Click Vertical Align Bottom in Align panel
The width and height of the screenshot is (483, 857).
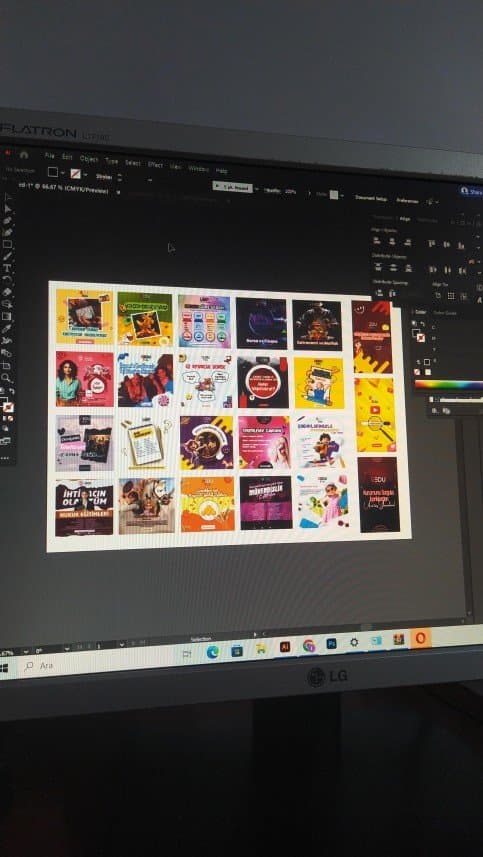pyautogui.click(x=461, y=245)
